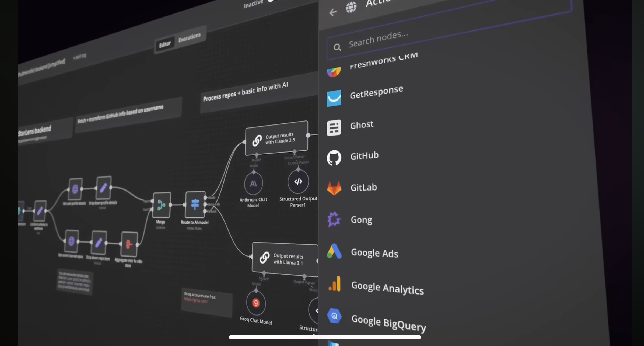Click the Structured Output Parser1 node

298,182
